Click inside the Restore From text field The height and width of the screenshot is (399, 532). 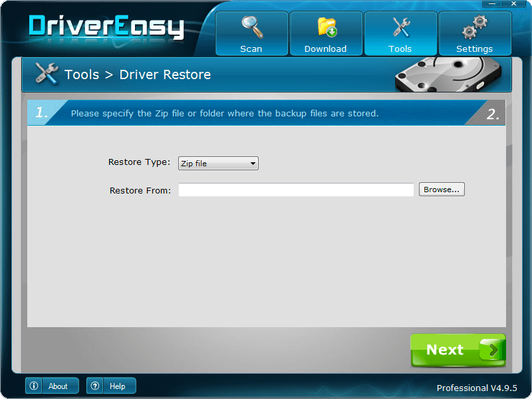coord(296,190)
